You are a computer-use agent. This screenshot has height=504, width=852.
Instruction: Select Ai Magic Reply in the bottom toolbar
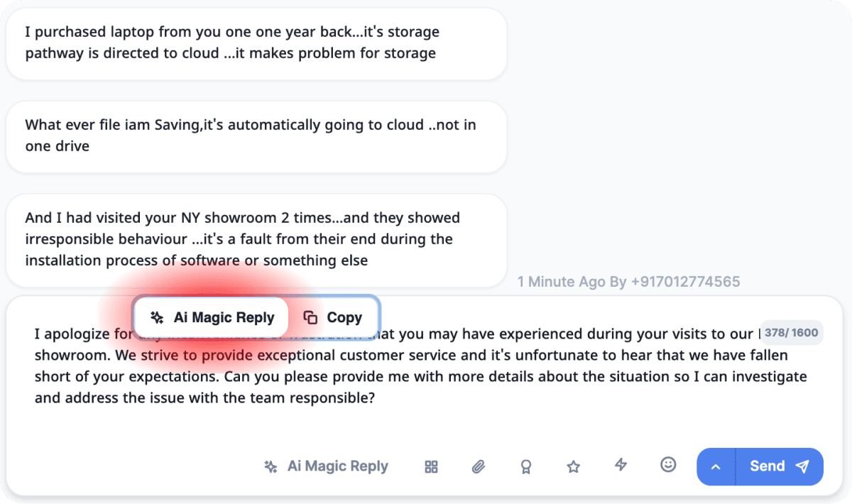[325, 466]
